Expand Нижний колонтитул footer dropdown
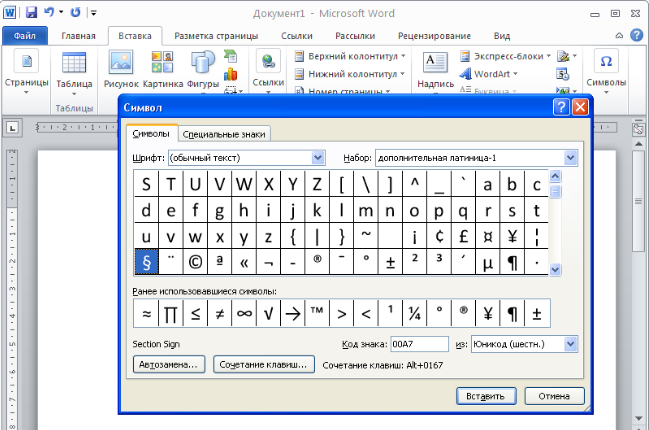Viewport: 649px width, 430px height. pos(402,74)
